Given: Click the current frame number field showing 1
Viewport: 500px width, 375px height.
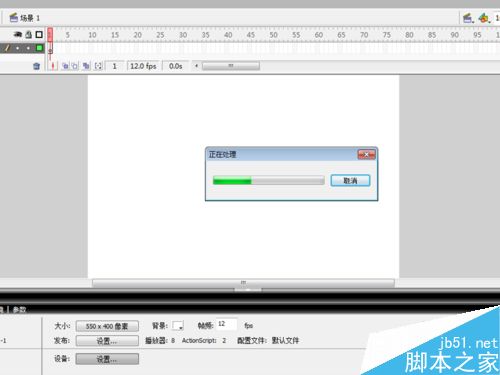Looking at the screenshot, I should click(115, 66).
